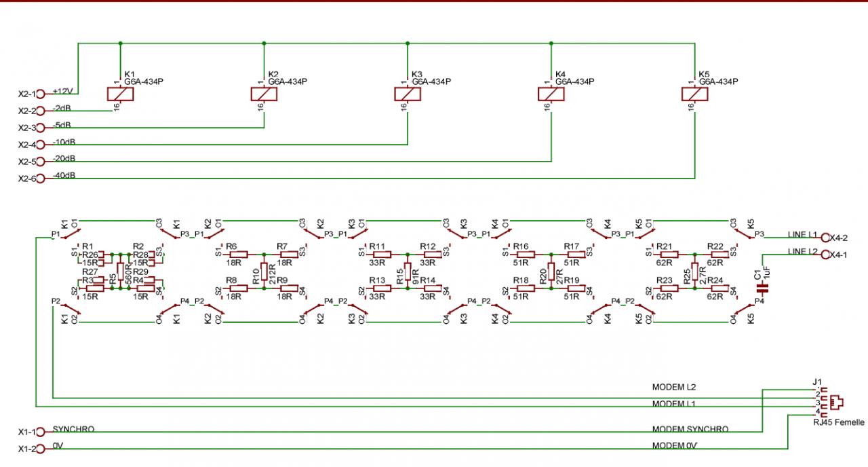
Task: Select the K2 relay coil symbol
Action: 264,94
